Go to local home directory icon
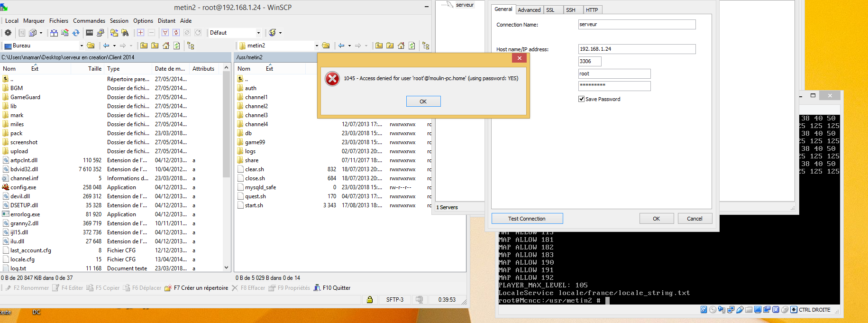Image resolution: width=868 pixels, height=323 pixels. (x=165, y=46)
